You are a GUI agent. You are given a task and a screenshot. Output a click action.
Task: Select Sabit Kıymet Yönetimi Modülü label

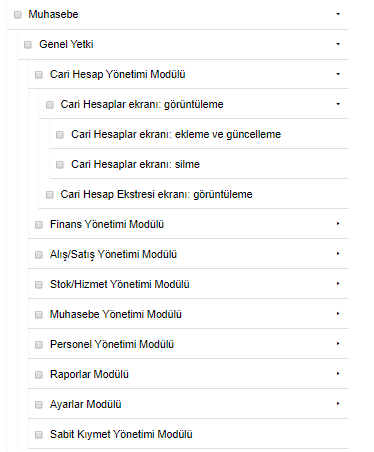[x=121, y=434]
